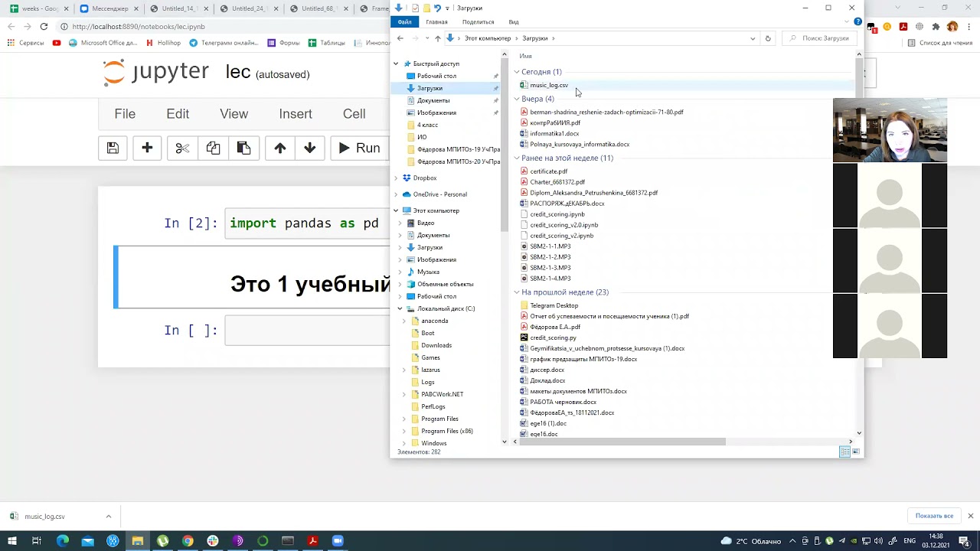Open Windows Start menu
Viewport: 980px width, 551px height.
click(x=12, y=541)
